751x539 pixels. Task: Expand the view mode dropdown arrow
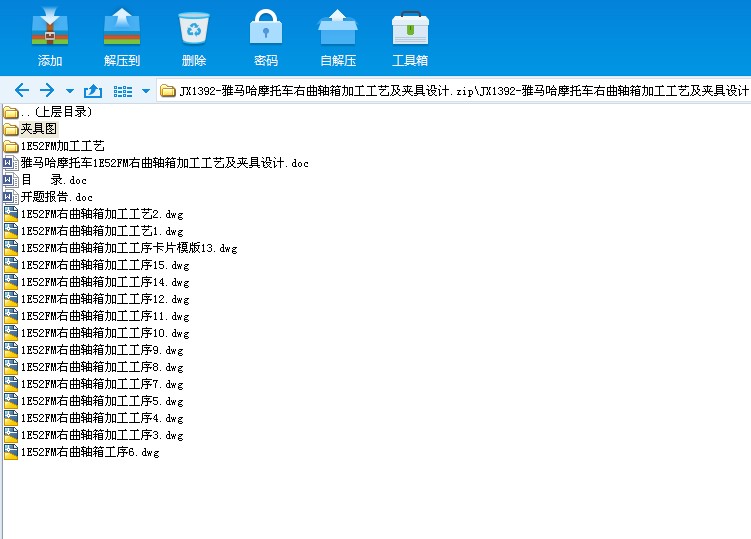(146, 91)
